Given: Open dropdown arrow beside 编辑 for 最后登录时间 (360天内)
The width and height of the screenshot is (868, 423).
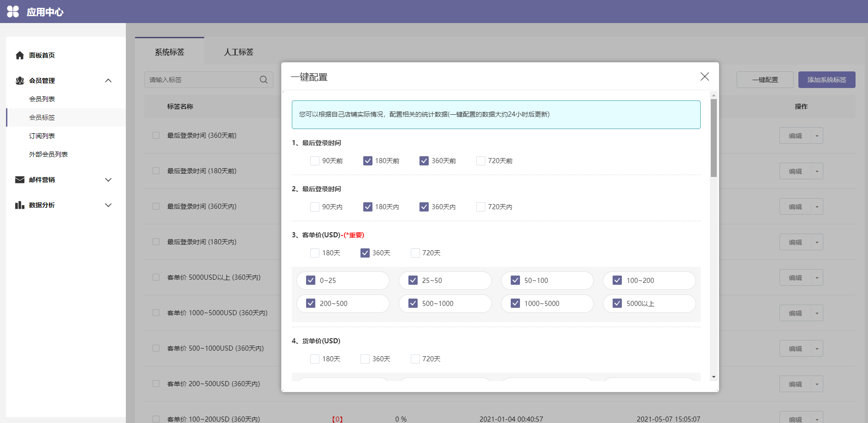Looking at the screenshot, I should [817, 207].
